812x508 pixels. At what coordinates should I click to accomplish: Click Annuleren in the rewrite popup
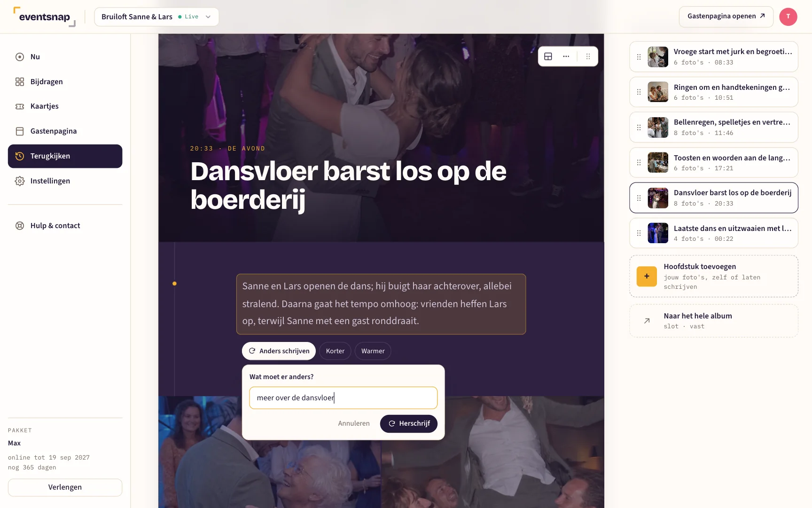click(x=354, y=424)
